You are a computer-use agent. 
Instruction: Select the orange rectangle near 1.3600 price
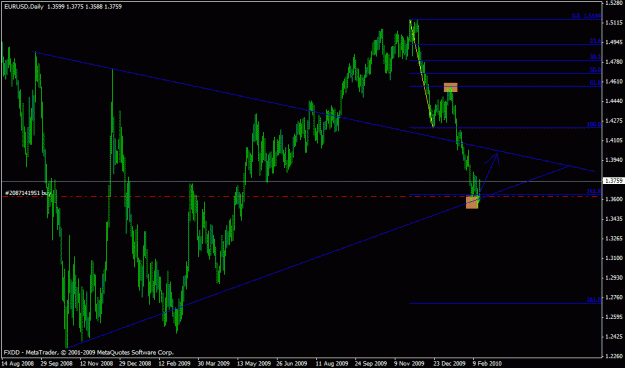472,201
